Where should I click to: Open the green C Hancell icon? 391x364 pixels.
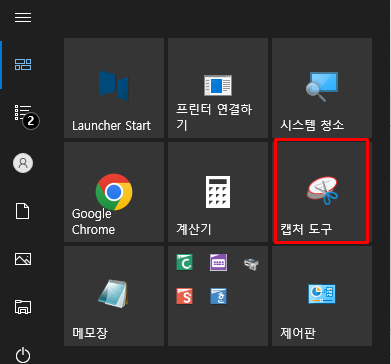(x=184, y=262)
